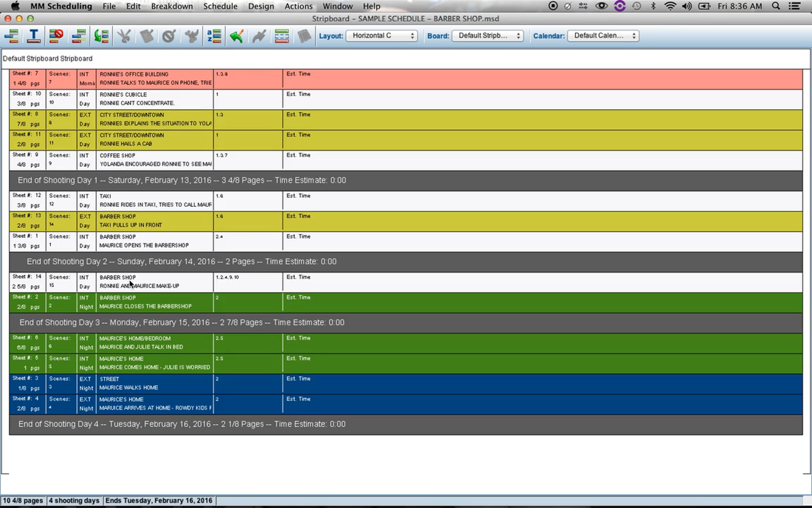Click the first strip insert toolbar icon

(x=12, y=36)
